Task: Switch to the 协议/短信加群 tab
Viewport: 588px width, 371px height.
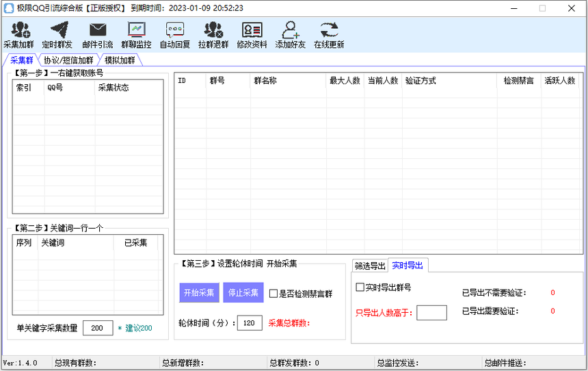Action: 68,60
